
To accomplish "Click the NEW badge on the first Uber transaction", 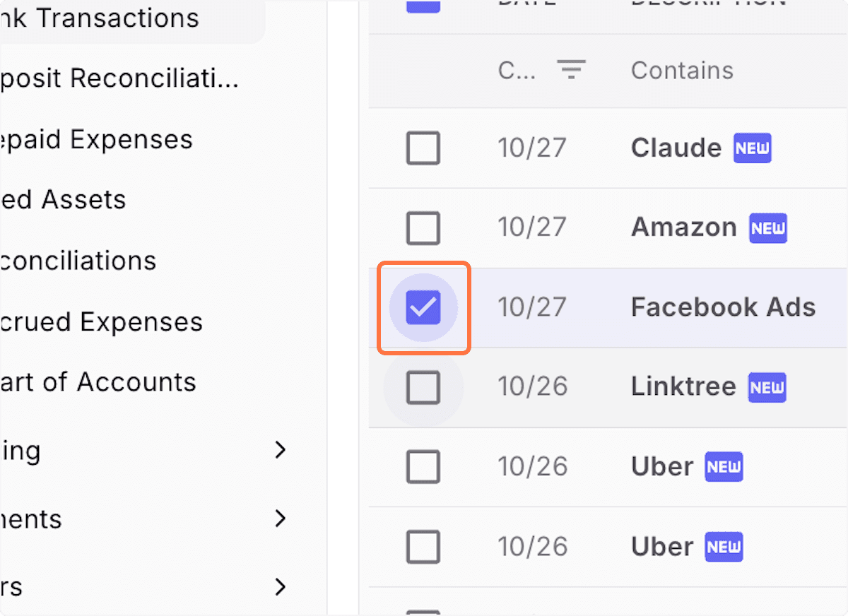I will click(723, 467).
